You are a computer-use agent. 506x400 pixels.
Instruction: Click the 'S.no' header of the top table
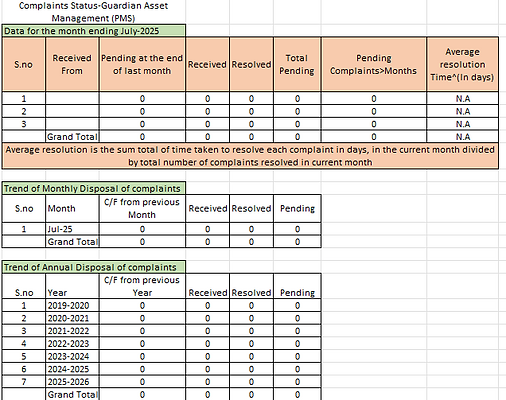[24, 64]
